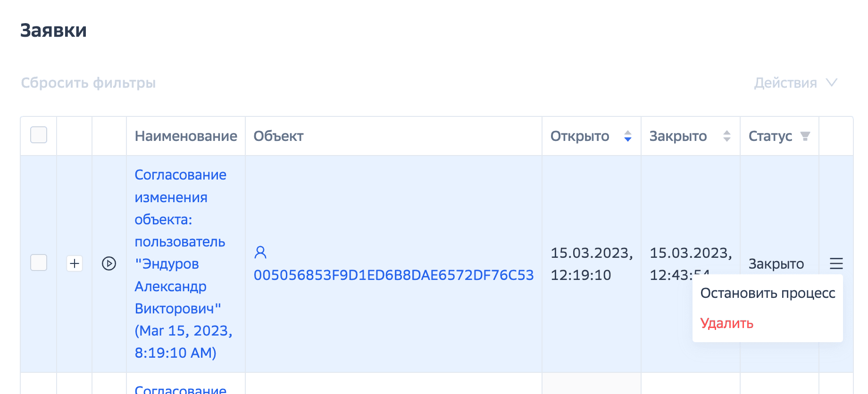
Task: Click the user icon in Объект cell
Action: 260,253
